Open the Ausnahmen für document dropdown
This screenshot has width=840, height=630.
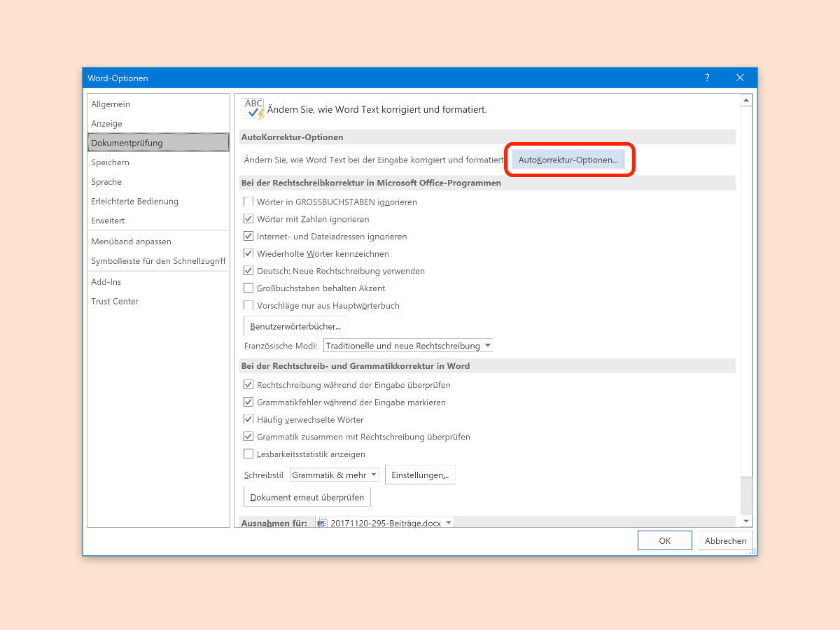point(384,523)
